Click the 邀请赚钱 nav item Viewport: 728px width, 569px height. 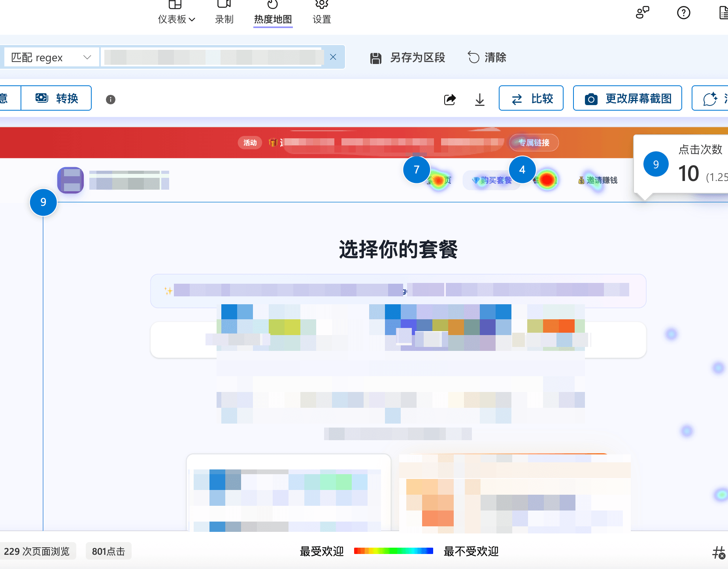[x=598, y=180]
